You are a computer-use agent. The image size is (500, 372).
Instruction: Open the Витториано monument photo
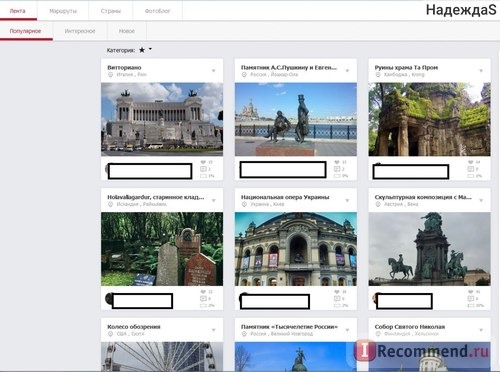click(x=162, y=119)
